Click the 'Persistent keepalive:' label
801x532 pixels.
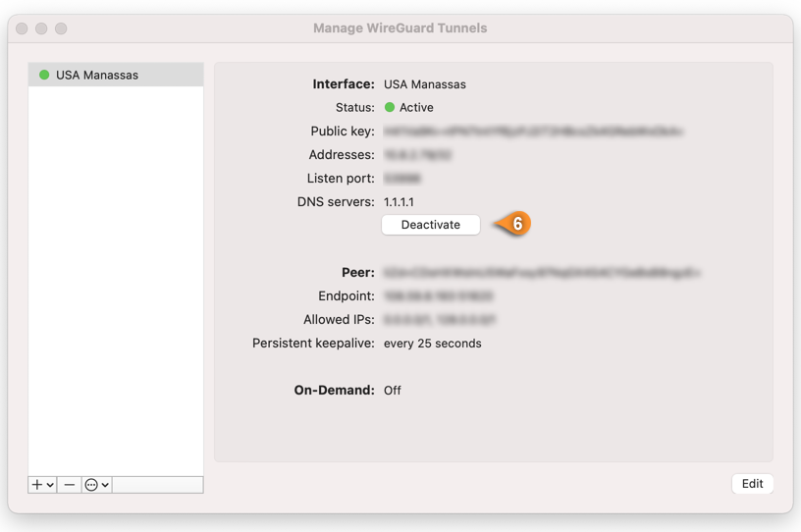[x=313, y=343]
